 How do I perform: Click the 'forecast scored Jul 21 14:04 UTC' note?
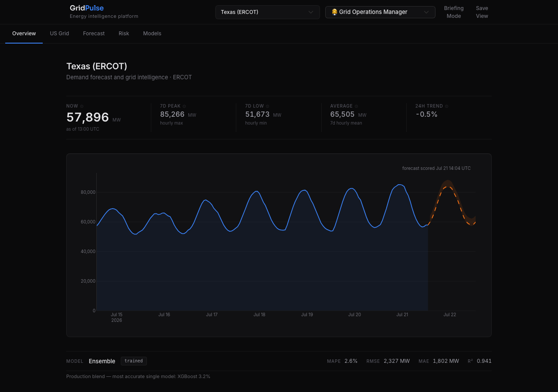(x=436, y=168)
